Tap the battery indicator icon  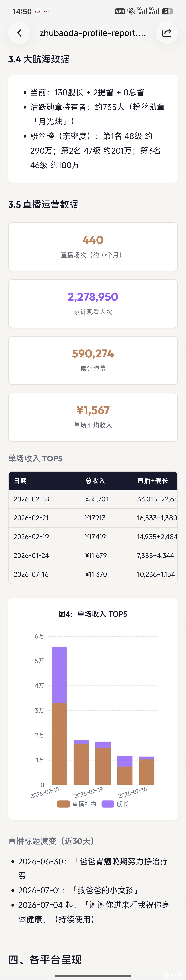167,11
